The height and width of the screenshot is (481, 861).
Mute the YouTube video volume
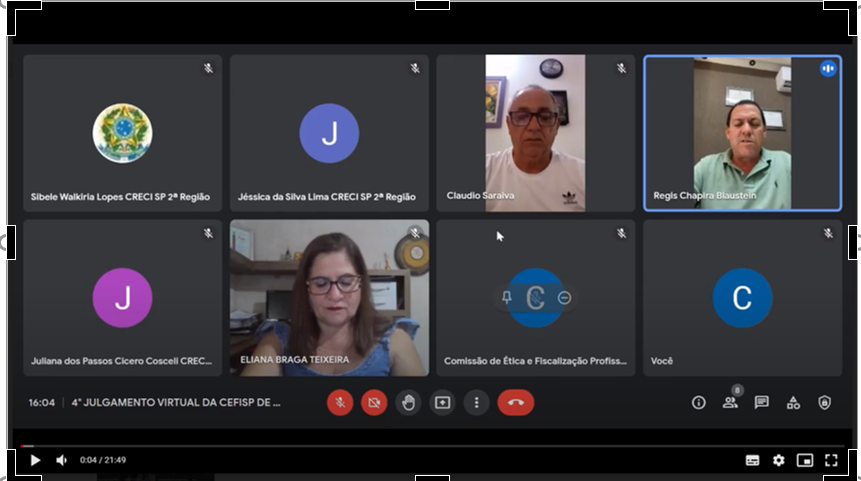[x=61, y=460]
